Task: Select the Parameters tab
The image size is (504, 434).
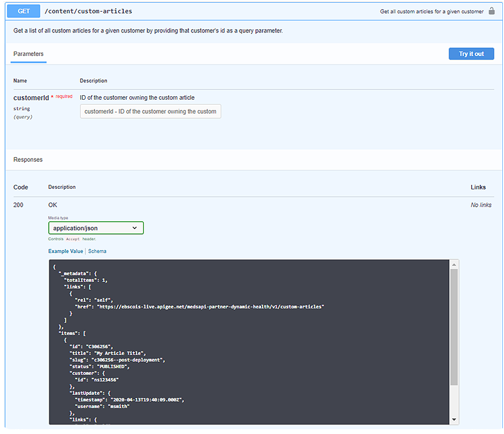Action: [28, 54]
